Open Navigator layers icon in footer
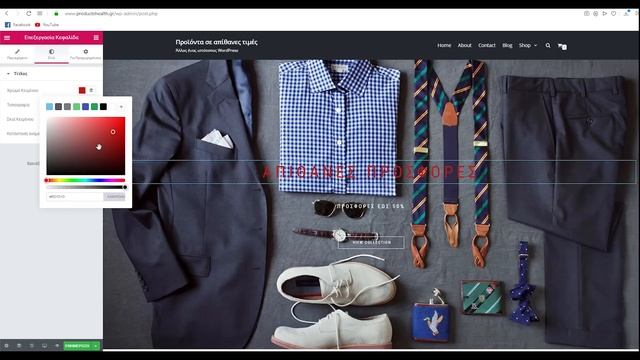 coord(19,346)
